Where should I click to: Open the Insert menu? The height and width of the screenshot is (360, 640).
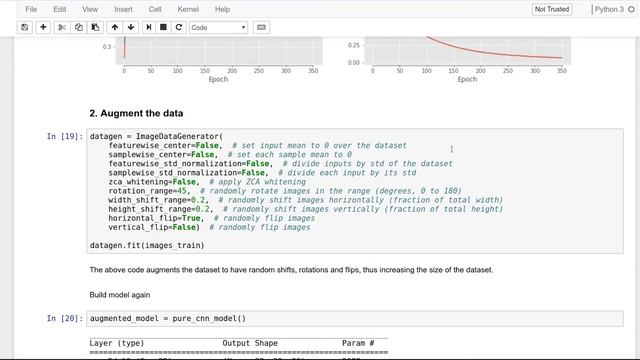point(123,9)
